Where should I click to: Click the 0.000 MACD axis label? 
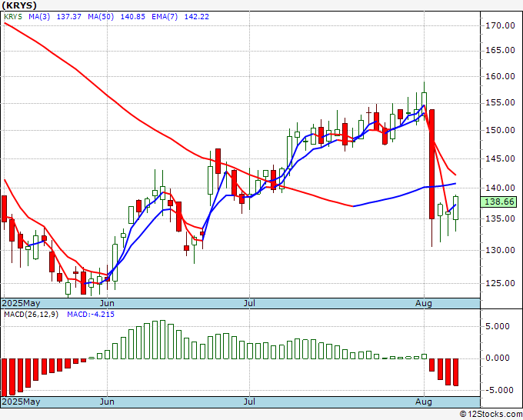(498, 358)
